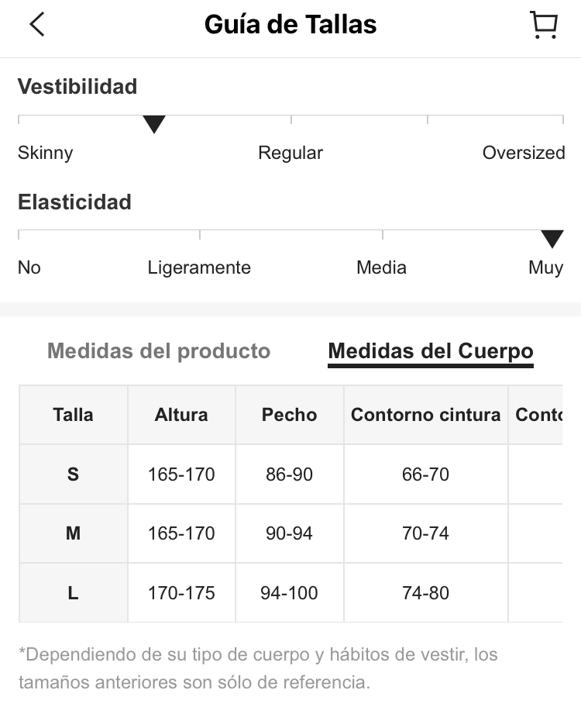Click the Skinny label on fit scale
The image size is (581, 728).
[x=46, y=154]
